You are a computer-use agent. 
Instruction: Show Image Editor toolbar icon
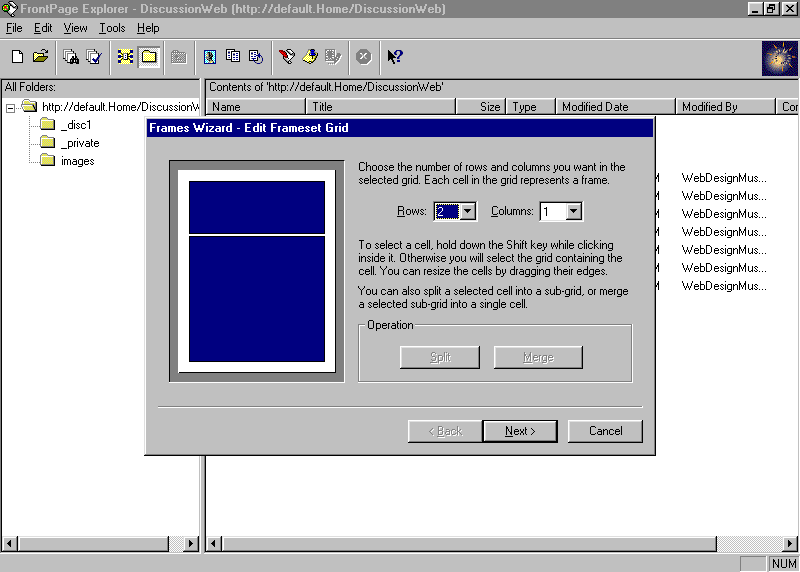click(333, 57)
